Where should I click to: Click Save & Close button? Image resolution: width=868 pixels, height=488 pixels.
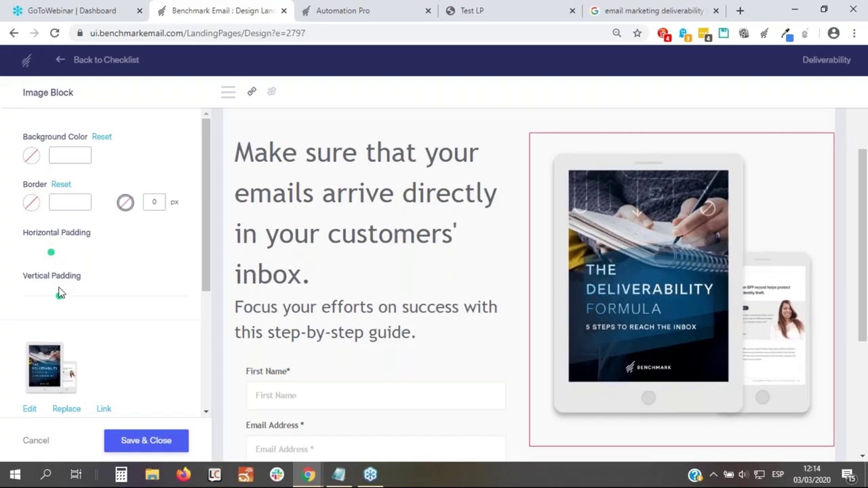146,441
